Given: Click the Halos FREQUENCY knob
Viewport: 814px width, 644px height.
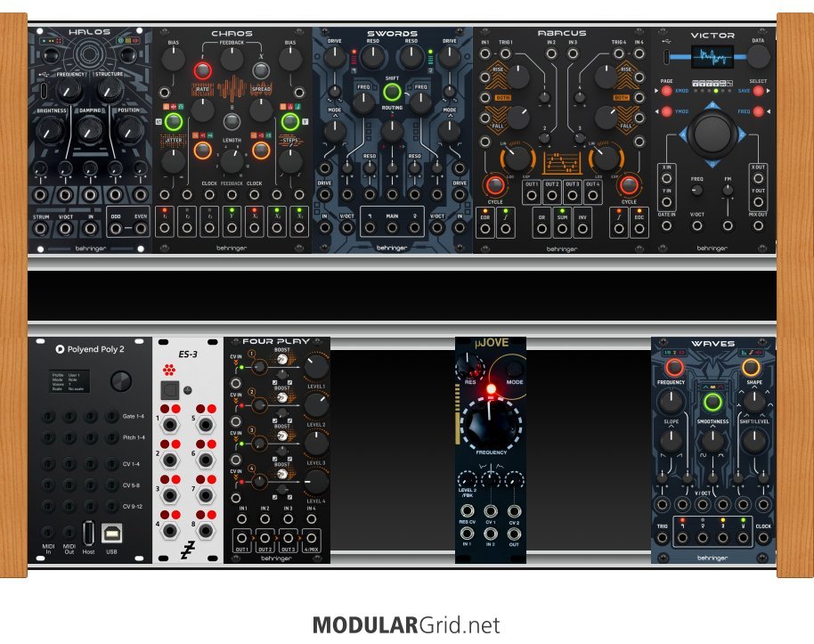Looking at the screenshot, I should coord(69,92).
